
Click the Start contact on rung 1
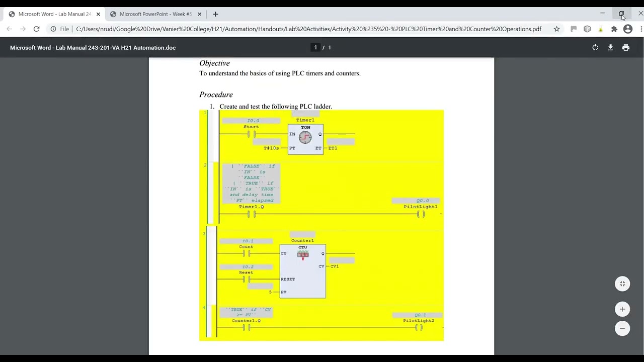(x=251, y=134)
